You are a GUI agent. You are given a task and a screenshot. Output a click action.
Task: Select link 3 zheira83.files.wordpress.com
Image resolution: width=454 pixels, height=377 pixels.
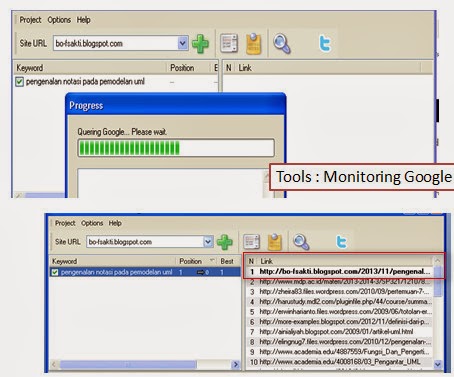pyautogui.click(x=339, y=292)
